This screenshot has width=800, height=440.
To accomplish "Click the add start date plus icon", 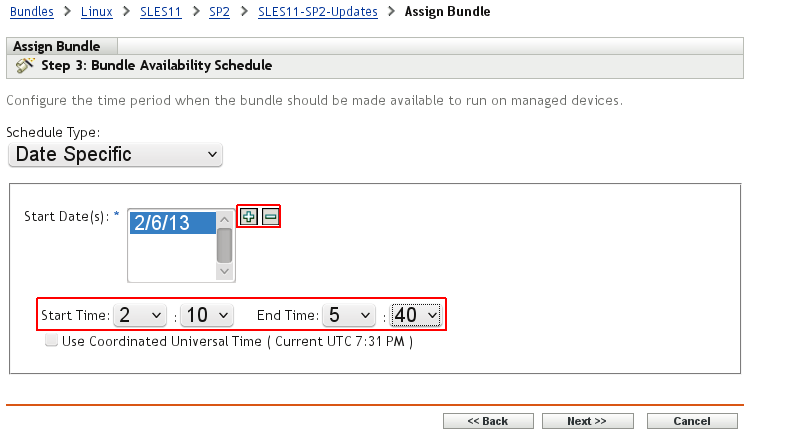I will (249, 216).
